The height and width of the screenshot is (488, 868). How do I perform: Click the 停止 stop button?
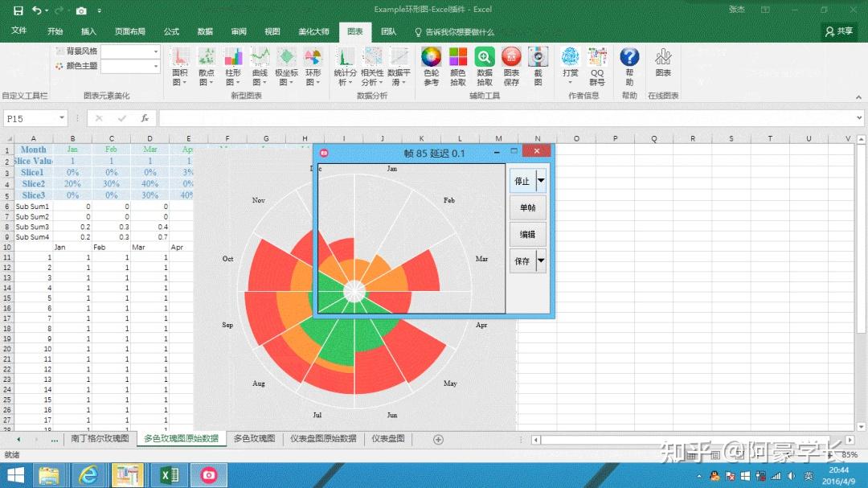click(x=522, y=181)
